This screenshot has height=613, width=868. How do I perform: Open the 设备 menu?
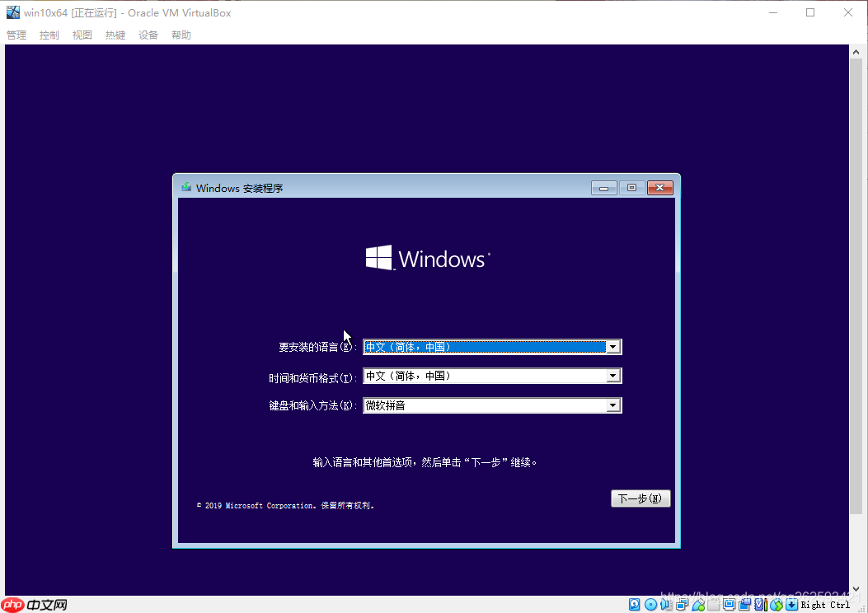coord(148,35)
